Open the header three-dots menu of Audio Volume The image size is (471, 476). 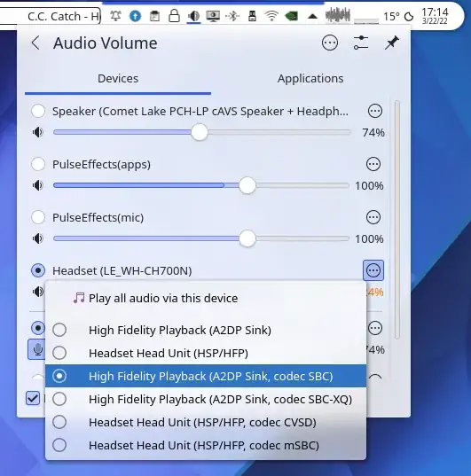tap(330, 43)
